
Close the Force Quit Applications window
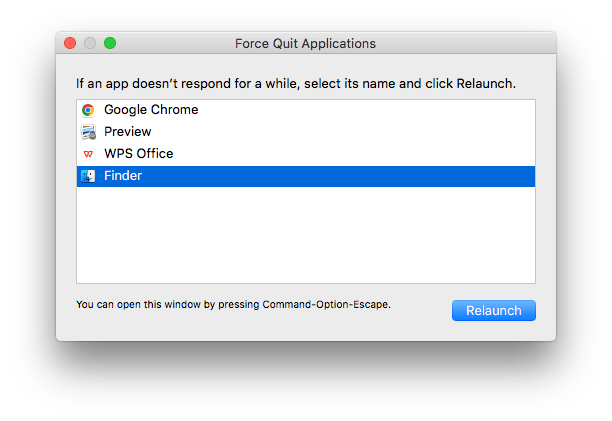(70, 44)
